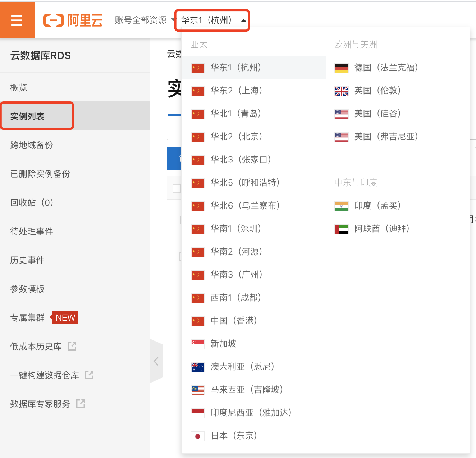Click external-link icon beside 数据库专家服务
Screen dimensions: 476x458
click(81, 404)
